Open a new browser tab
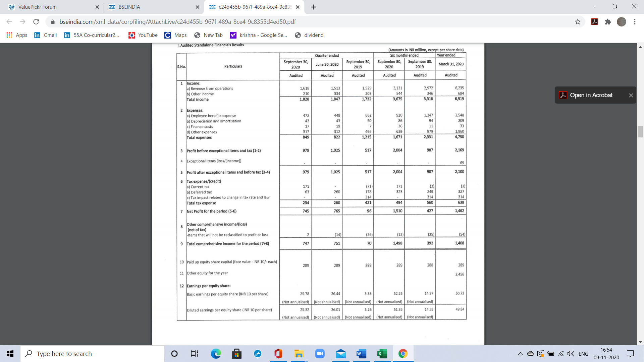Viewport: 644px width, 362px height. pyautogui.click(x=313, y=7)
